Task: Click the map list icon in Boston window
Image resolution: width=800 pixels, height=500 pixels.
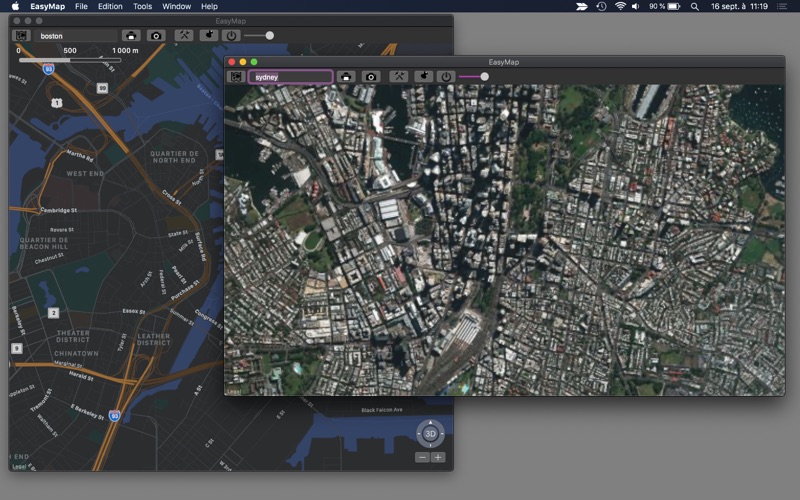Action: 21,35
